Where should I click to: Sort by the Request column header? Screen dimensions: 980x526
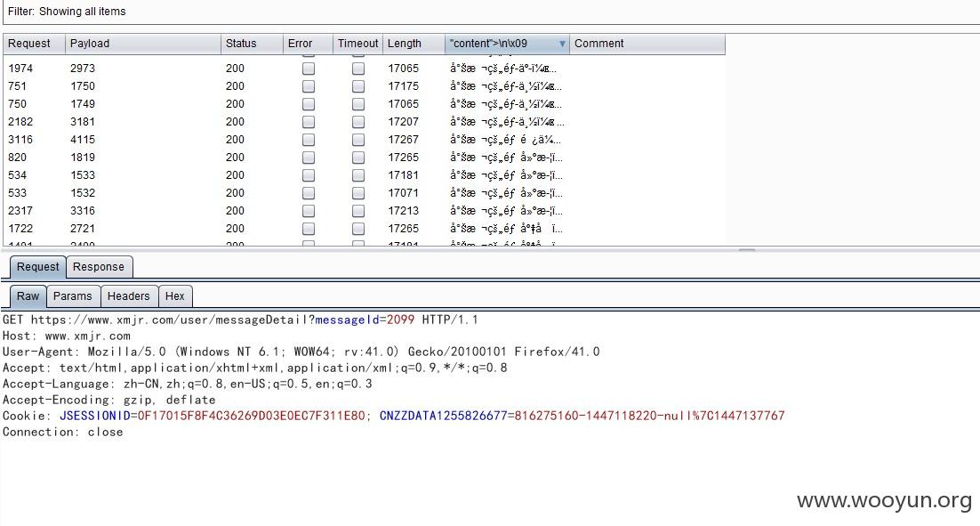[34, 44]
